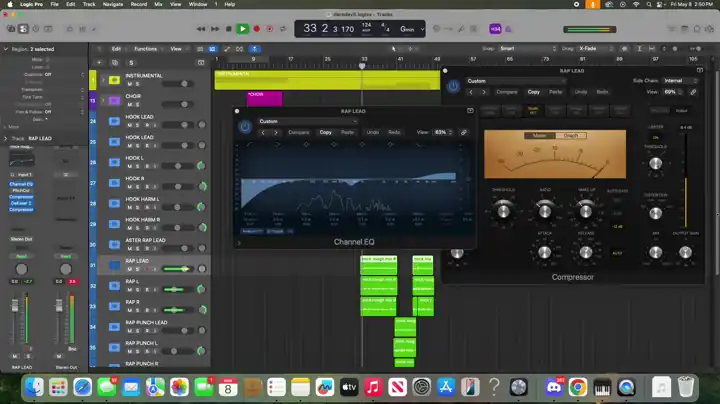Open the Drag X-Fade dropdown
The image size is (720, 404).
point(596,49)
